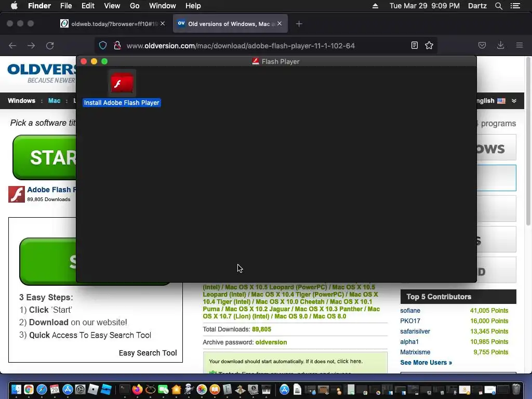Bookmark this page with the star icon
This screenshot has height=399, width=532.
point(429,46)
